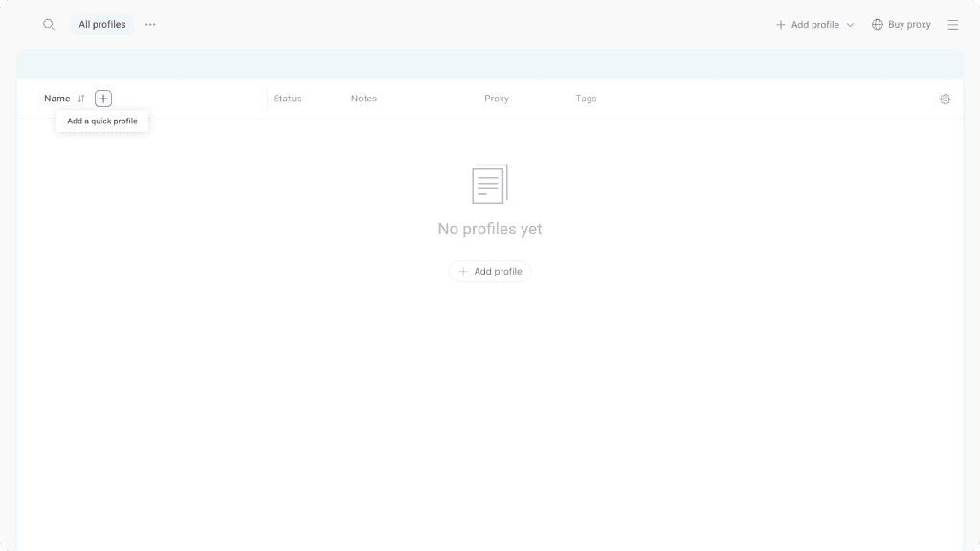The width and height of the screenshot is (980, 551).
Task: Open table column settings gear
Action: (x=945, y=99)
